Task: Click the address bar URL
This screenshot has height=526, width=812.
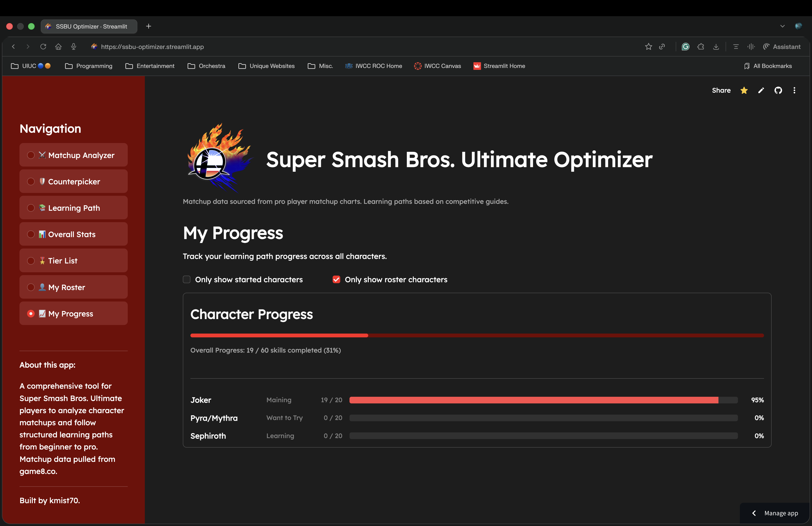Action: click(152, 47)
